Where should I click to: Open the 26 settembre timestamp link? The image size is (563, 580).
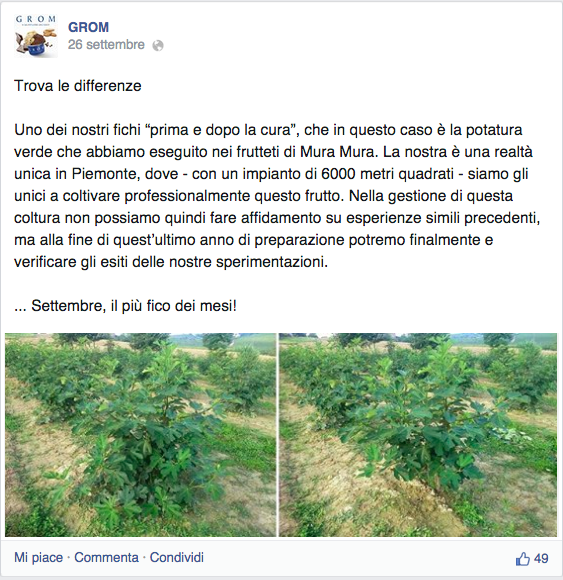click(106, 45)
